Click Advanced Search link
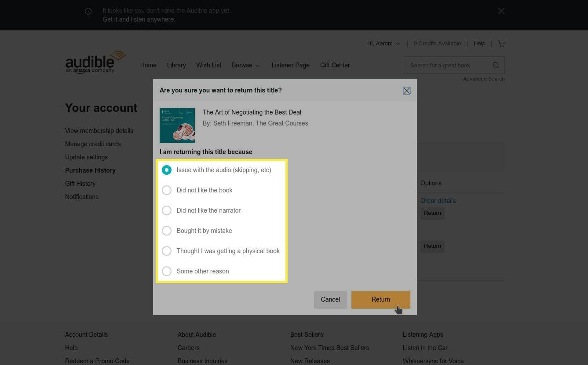Image resolution: width=588 pixels, height=365 pixels. pos(484,79)
